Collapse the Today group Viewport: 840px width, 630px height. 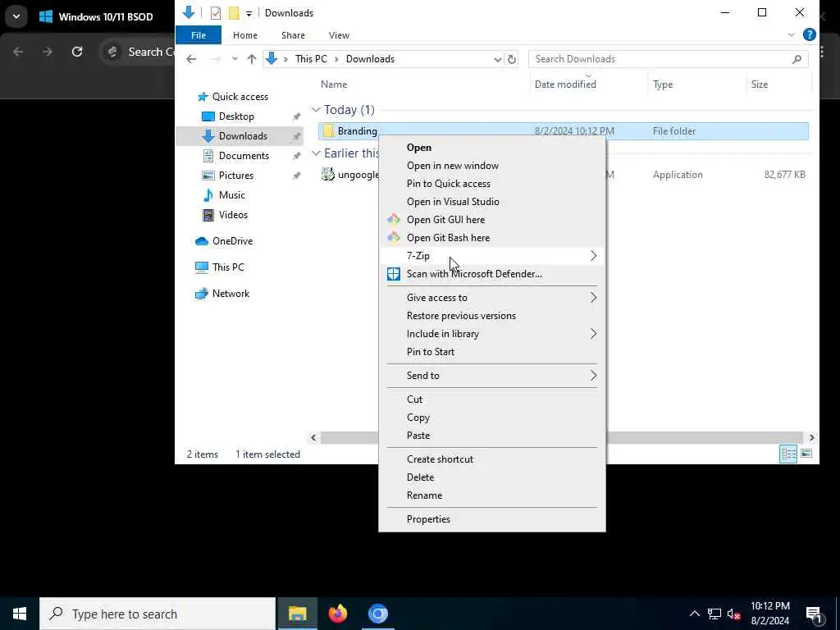click(316, 110)
